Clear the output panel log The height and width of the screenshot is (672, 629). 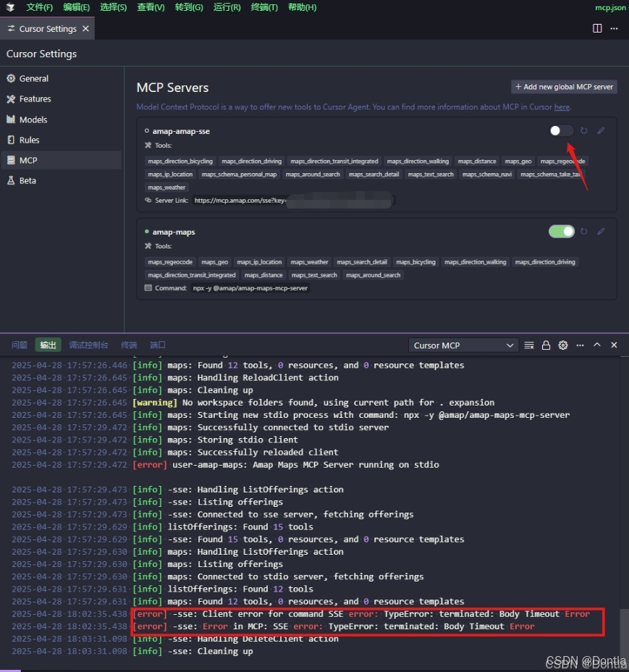click(x=529, y=345)
